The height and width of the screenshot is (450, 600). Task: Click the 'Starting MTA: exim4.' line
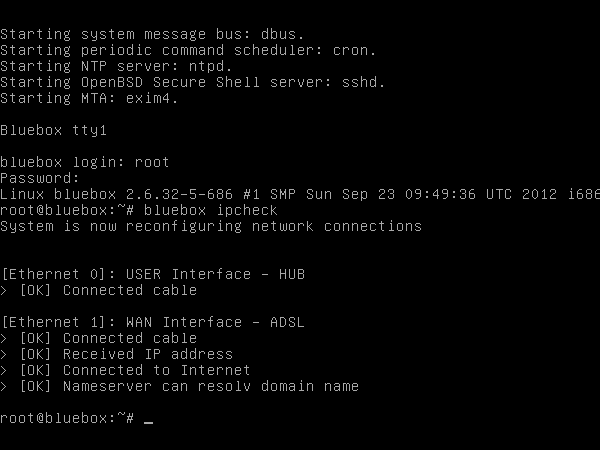pyautogui.click(x=89, y=98)
